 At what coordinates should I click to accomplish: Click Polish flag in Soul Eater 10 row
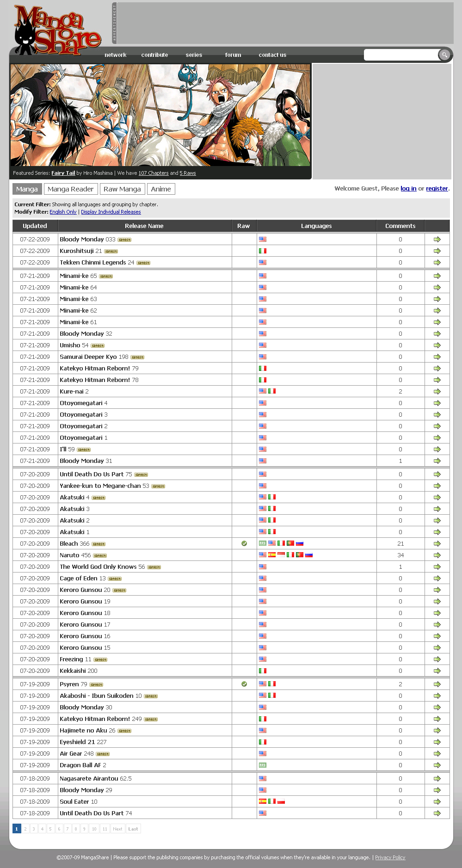[x=281, y=801]
